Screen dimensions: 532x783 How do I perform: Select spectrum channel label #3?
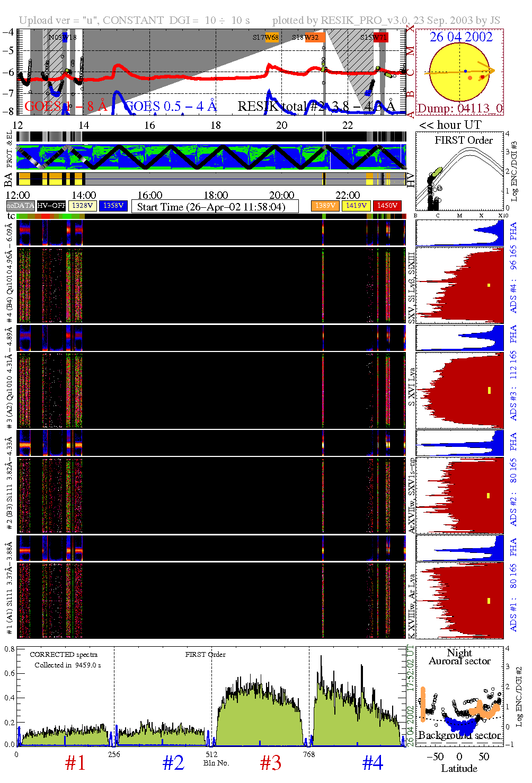[270, 763]
